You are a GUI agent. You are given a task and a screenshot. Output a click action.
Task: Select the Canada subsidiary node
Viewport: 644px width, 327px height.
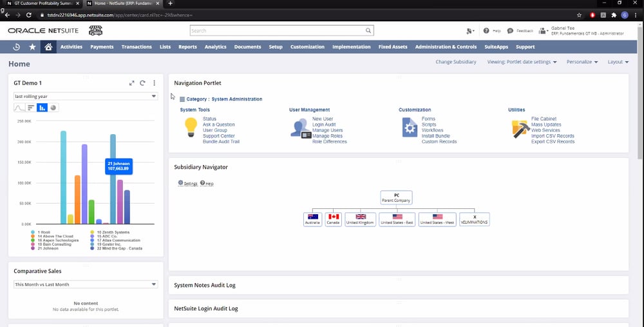tap(333, 219)
